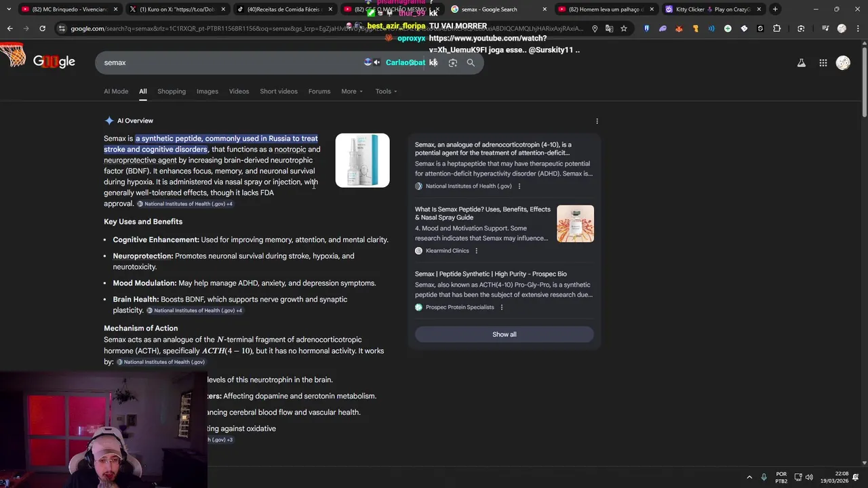
Task: Go back to the previous page
Action: [x=9, y=28]
